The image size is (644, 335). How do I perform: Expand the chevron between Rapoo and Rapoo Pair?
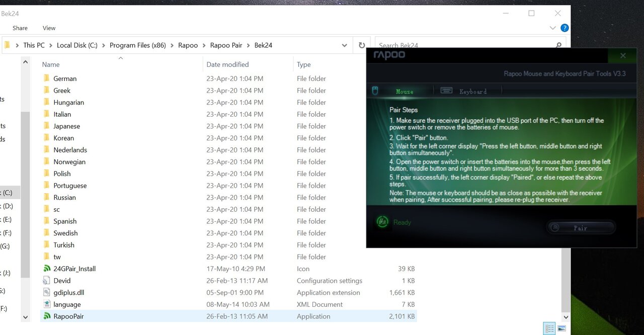(x=204, y=45)
